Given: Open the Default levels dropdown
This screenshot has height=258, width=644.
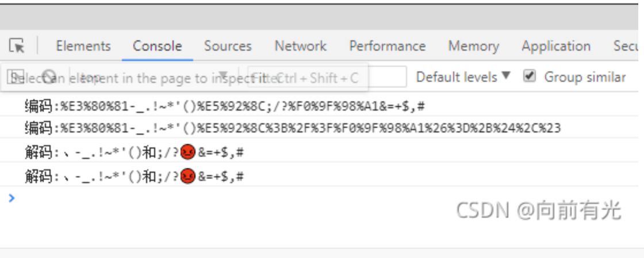Looking at the screenshot, I should tap(463, 77).
